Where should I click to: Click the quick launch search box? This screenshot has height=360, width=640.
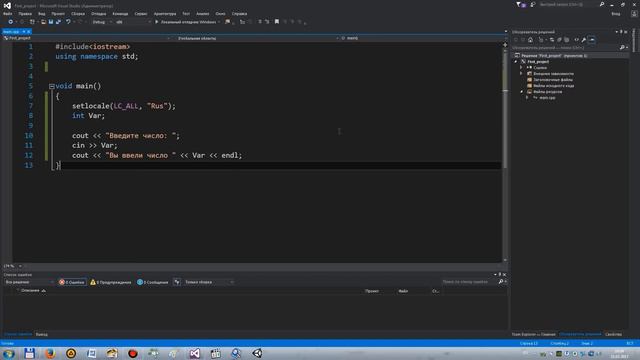[x=571, y=4]
